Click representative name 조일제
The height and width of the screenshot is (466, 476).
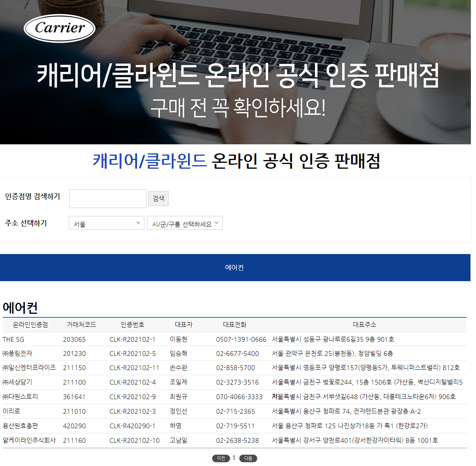179,382
